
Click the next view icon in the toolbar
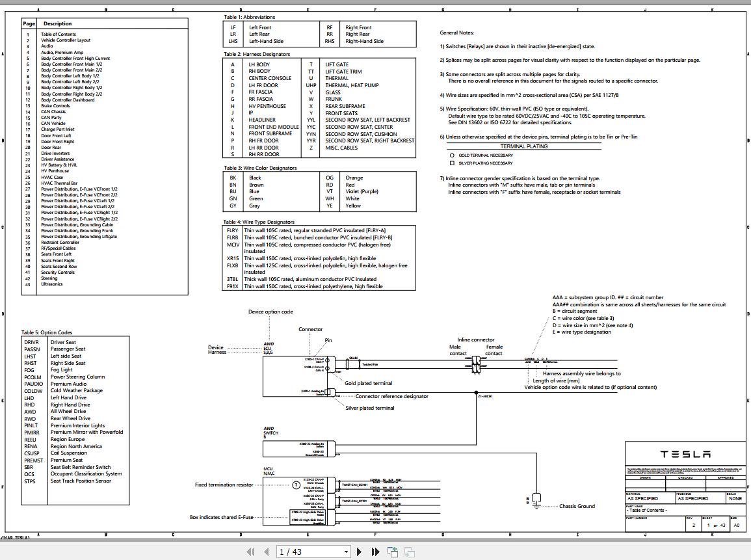click(409, 551)
